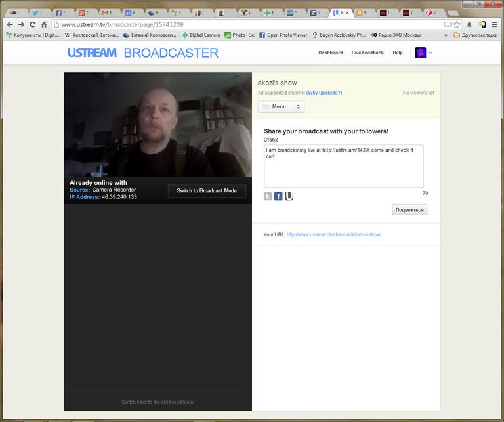Click the Поделиться share button
The height and width of the screenshot is (422, 504).
pos(409,210)
